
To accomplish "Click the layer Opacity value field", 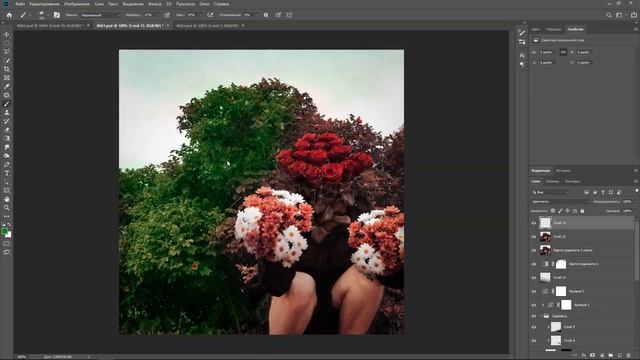I will pos(627,202).
